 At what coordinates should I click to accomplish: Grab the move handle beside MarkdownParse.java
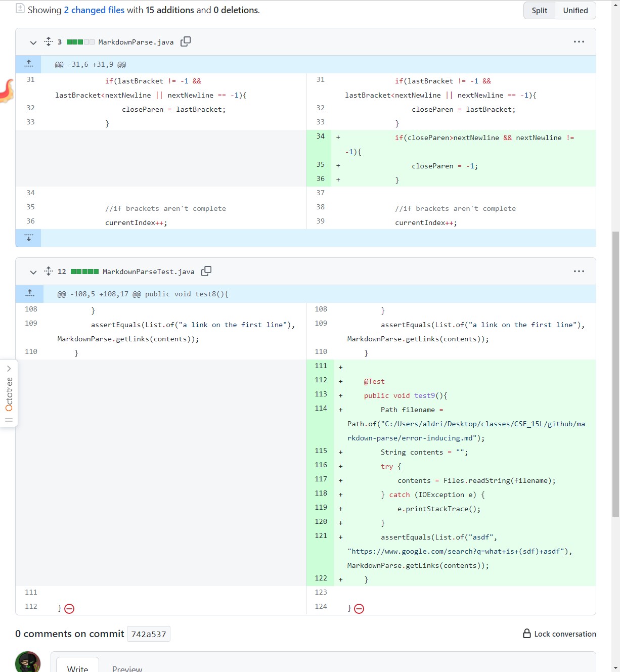[x=49, y=41]
